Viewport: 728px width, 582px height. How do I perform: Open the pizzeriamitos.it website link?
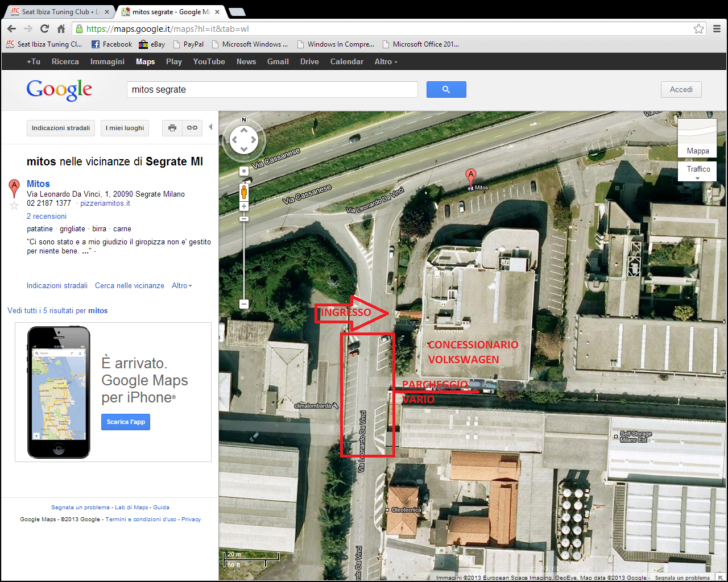click(105, 203)
